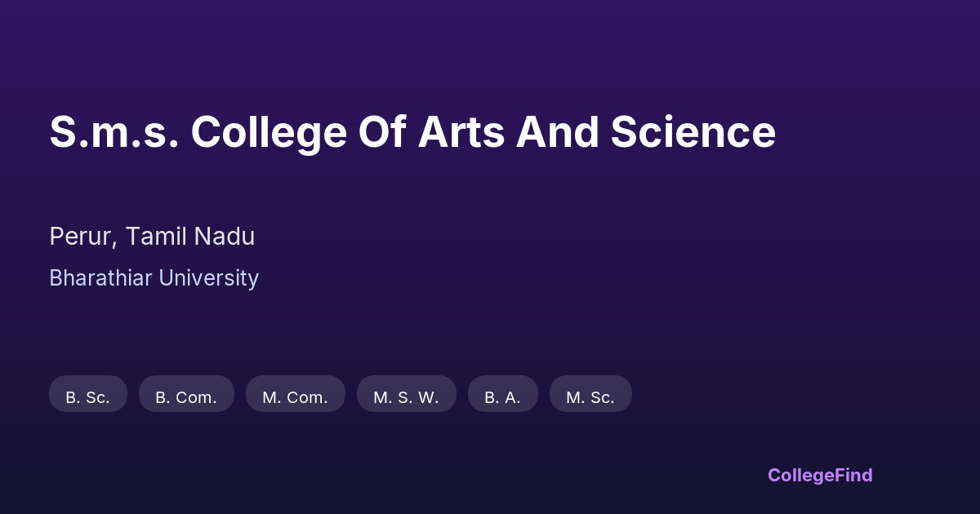Filter by Bachelor of Science tag
The image size is (980, 514).
click(88, 394)
